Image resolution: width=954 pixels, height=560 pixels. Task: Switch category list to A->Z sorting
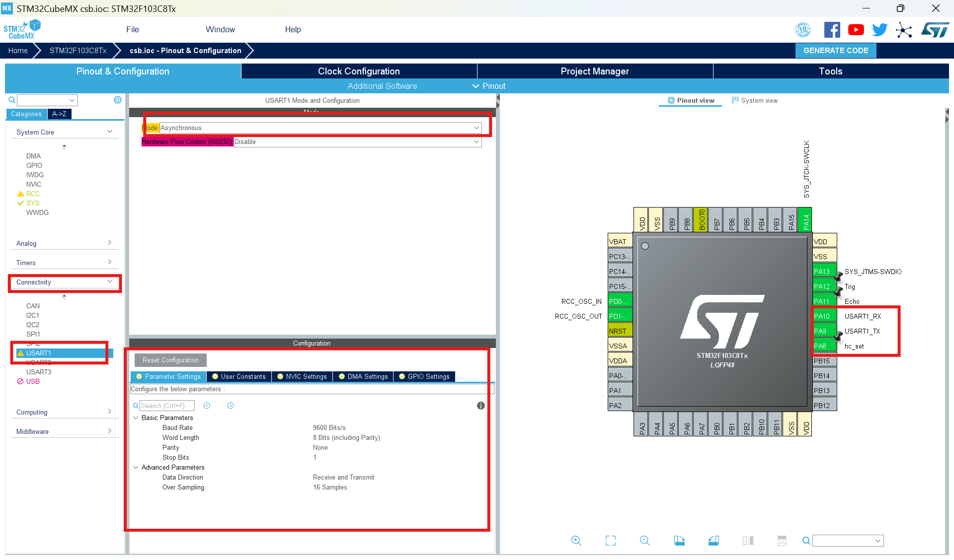tap(59, 114)
